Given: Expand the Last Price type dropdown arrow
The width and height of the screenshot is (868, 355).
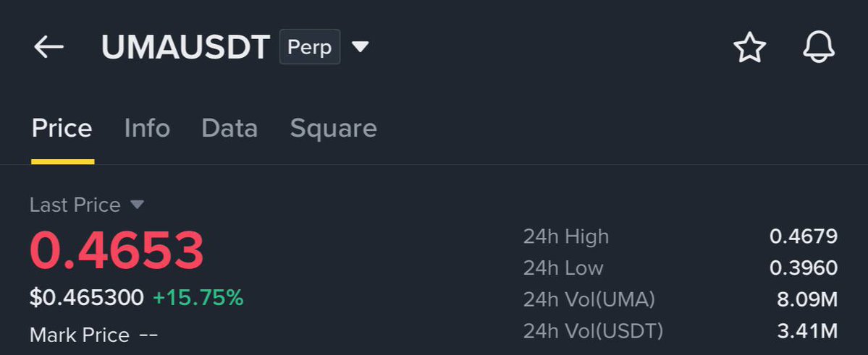Looking at the screenshot, I should (137, 205).
